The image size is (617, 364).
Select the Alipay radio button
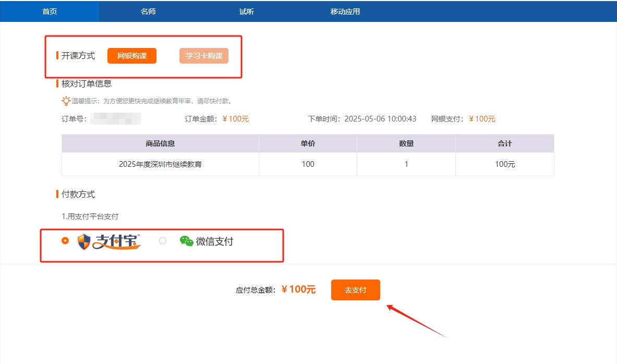coord(65,240)
